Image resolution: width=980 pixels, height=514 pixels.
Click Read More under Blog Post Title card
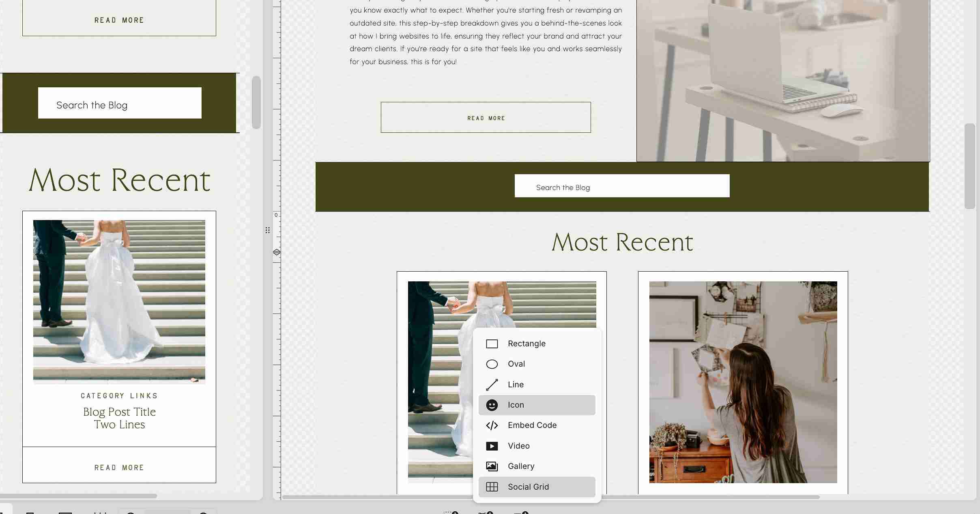(x=119, y=467)
